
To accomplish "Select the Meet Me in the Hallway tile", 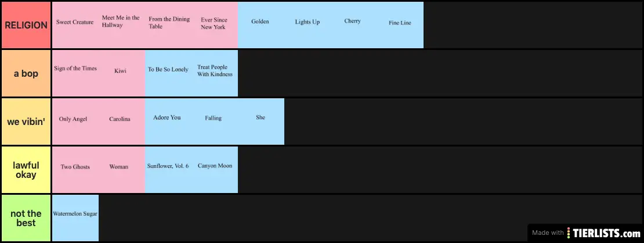I will click(x=121, y=25).
